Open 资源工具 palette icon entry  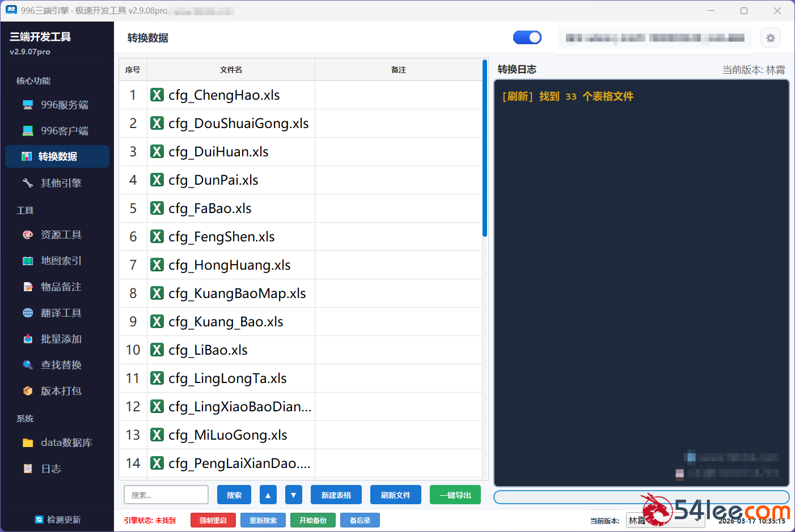pos(57,235)
